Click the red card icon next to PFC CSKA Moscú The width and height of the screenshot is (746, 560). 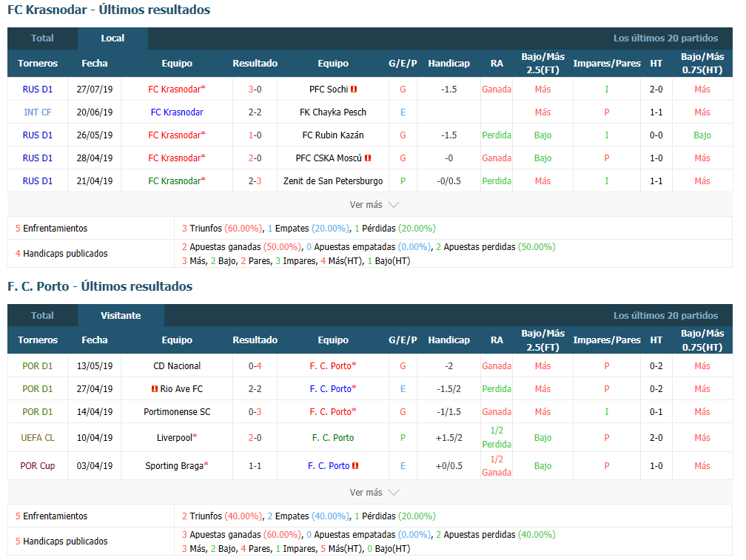click(x=368, y=158)
